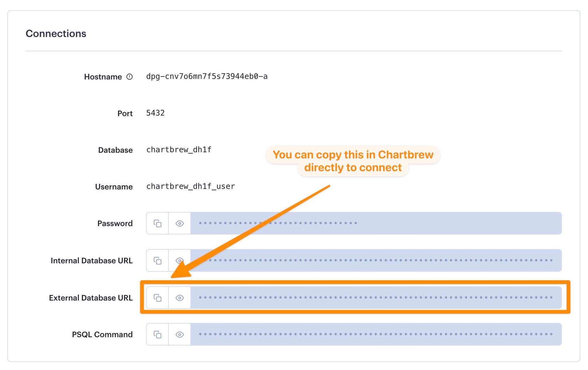
Task: Click the Port value 5432
Action: [x=155, y=113]
